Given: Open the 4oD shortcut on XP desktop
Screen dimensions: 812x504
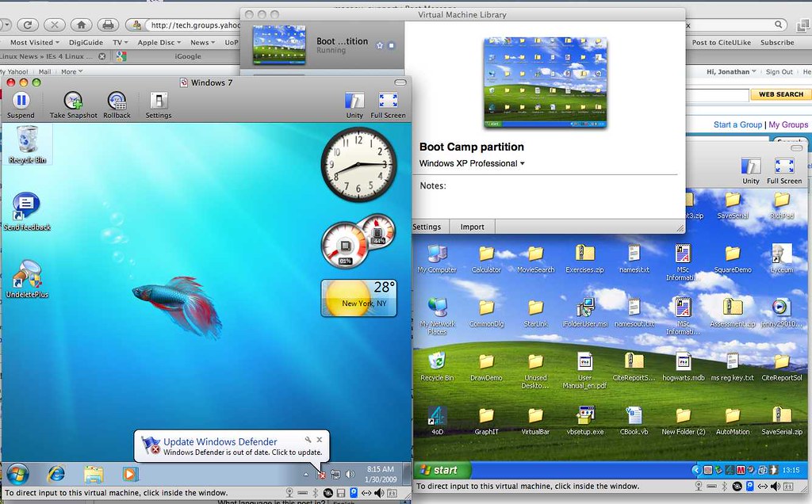Looking at the screenshot, I should point(437,420).
